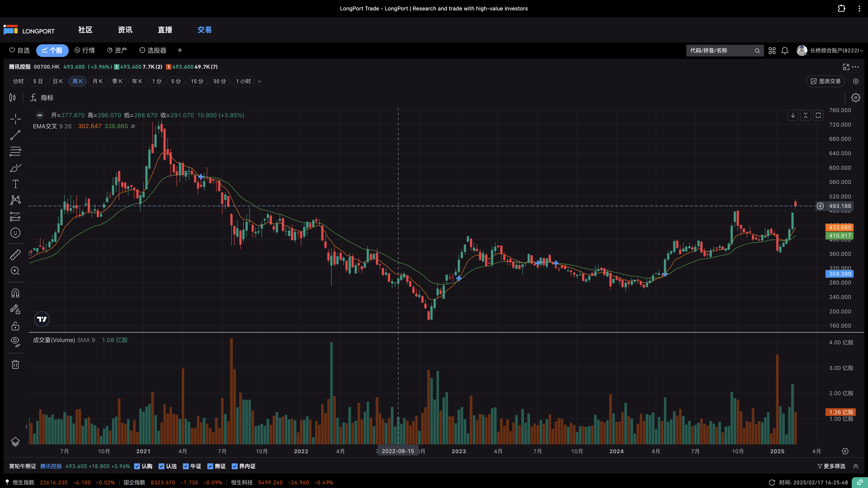The image size is (868, 488).
Task: Activate the magnet snap mode
Action: (x=15, y=293)
